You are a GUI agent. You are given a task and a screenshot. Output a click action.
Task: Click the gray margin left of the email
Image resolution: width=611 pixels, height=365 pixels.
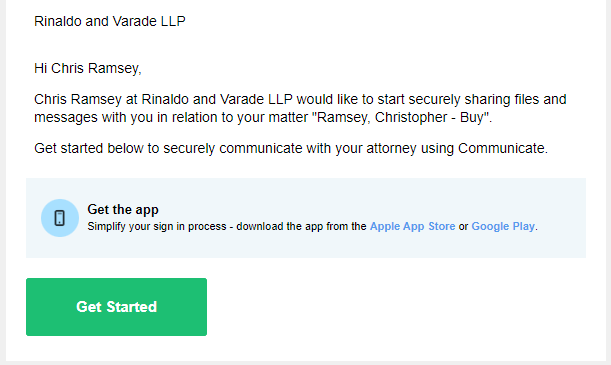coord(3,182)
